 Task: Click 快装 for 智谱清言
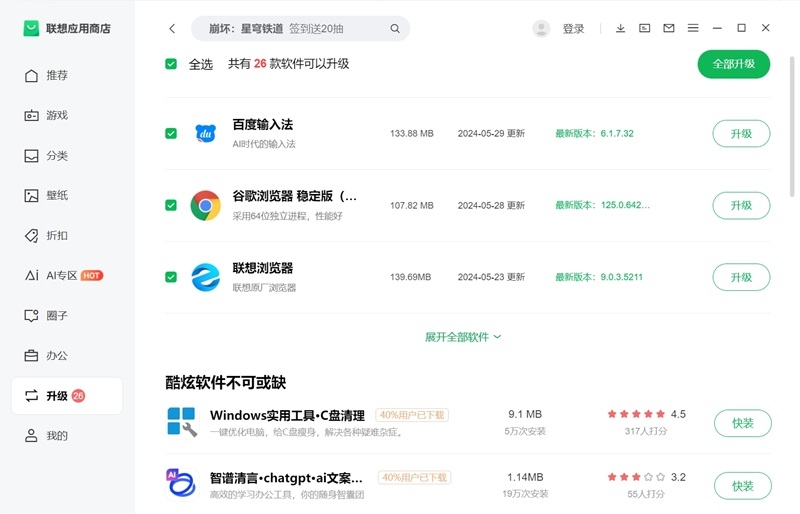coord(743,486)
